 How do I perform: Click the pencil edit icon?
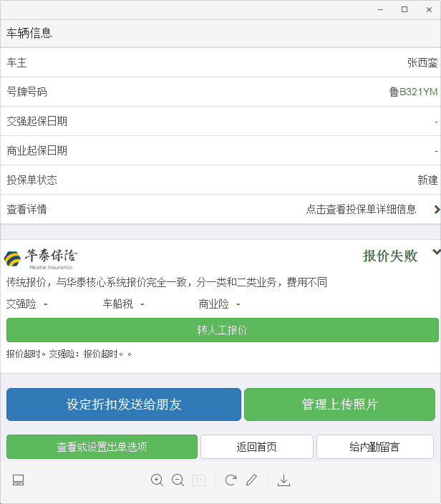pos(251,480)
